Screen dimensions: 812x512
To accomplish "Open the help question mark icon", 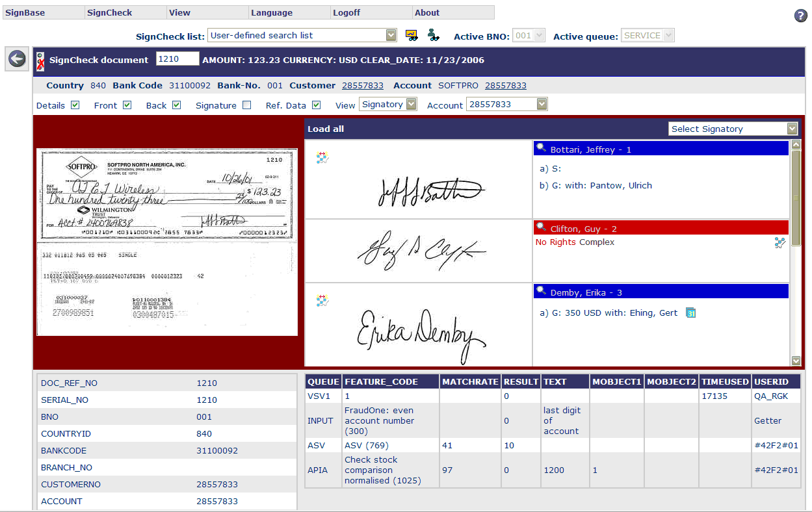I will pyautogui.click(x=800, y=16).
